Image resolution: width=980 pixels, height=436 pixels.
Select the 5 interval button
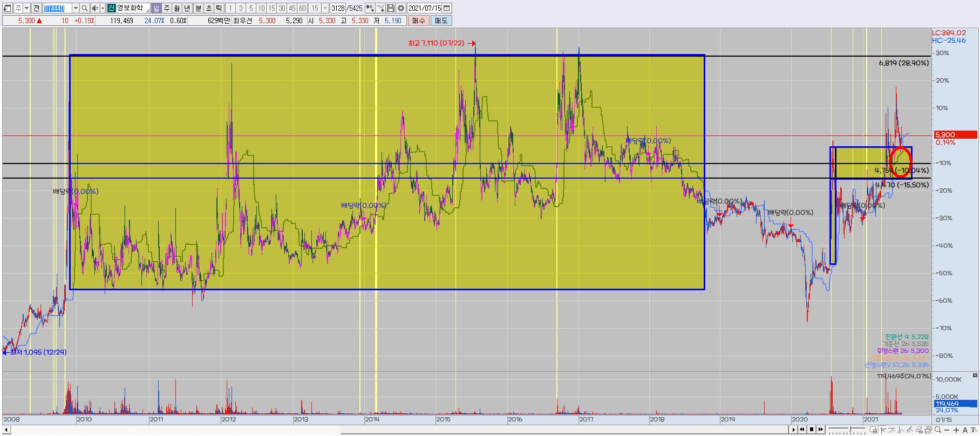pyautogui.click(x=251, y=8)
